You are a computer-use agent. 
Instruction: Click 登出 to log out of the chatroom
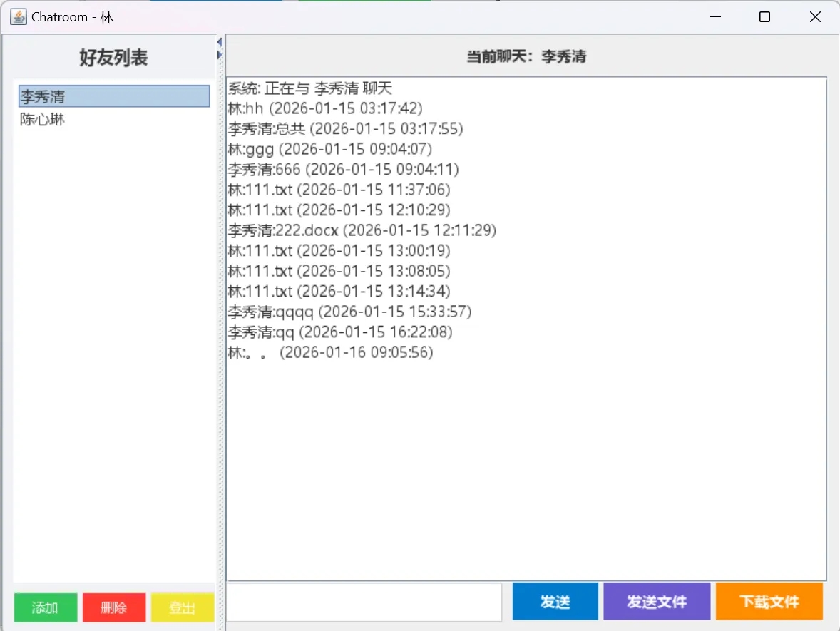tap(183, 607)
